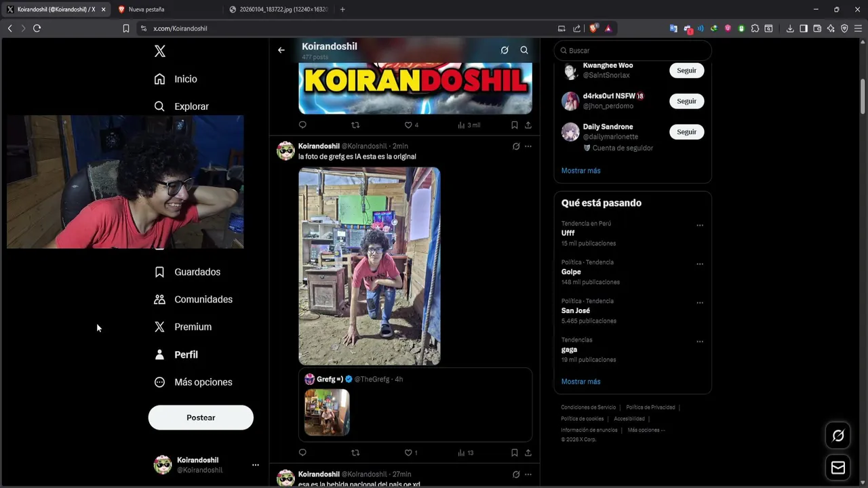Open the quoted Grefg post thumbnail image
This screenshot has width=868, height=488.
click(327, 412)
